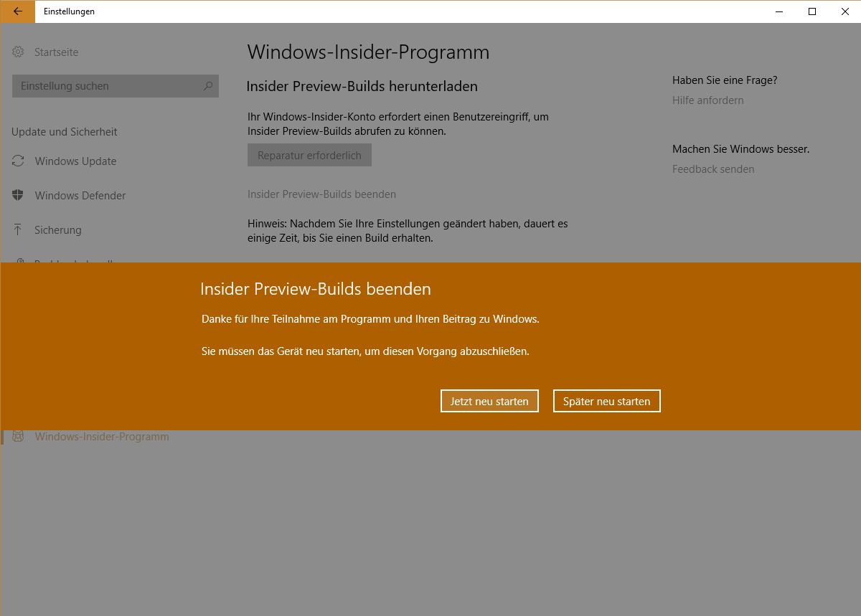Click the 'Haben Sie eine Frage?' text

(725, 80)
